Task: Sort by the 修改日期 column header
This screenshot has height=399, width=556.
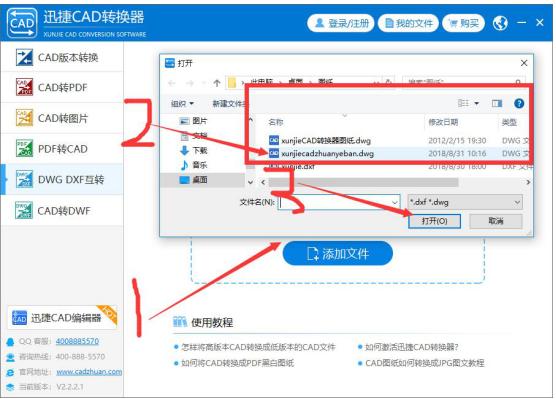Action: click(443, 122)
